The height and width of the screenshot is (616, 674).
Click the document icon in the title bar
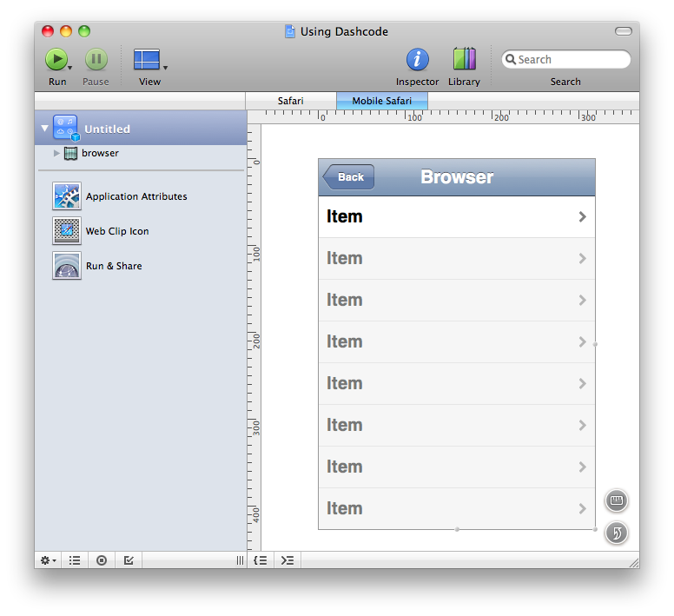pyautogui.click(x=290, y=31)
